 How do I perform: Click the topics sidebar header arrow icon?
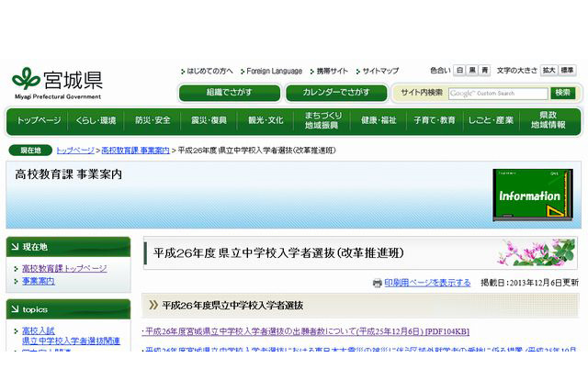tap(15, 309)
